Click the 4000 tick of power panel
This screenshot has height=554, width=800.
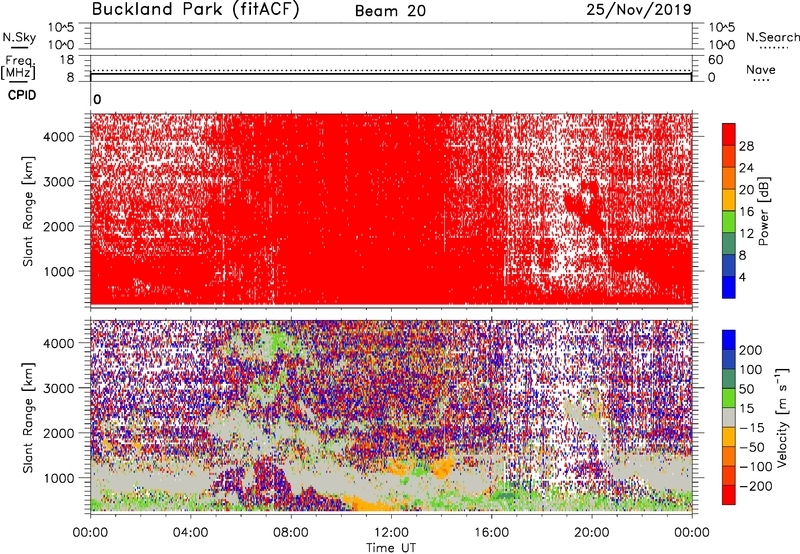(x=59, y=137)
